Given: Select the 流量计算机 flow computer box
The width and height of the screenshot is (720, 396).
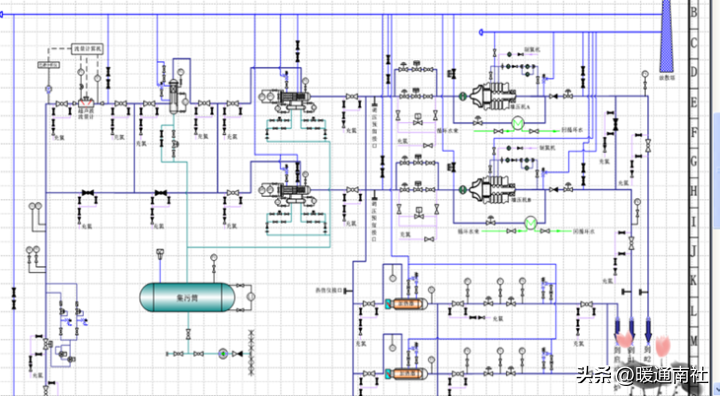Looking at the screenshot, I should (87, 48).
